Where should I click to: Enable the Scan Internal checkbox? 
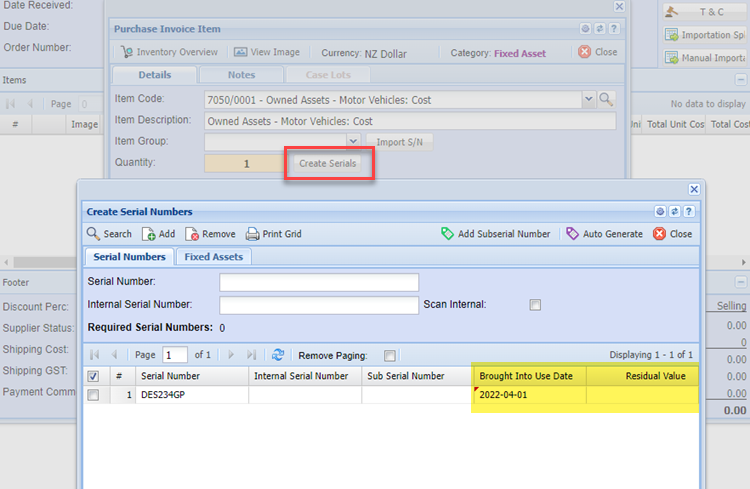pyautogui.click(x=535, y=305)
